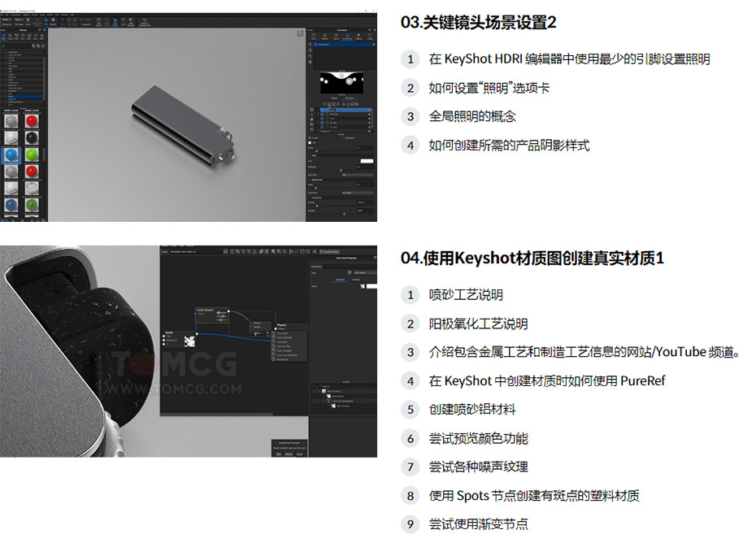The width and height of the screenshot is (756, 543).
Task: Click the heading "03.关键镜头场景设置2"
Action: tap(478, 22)
